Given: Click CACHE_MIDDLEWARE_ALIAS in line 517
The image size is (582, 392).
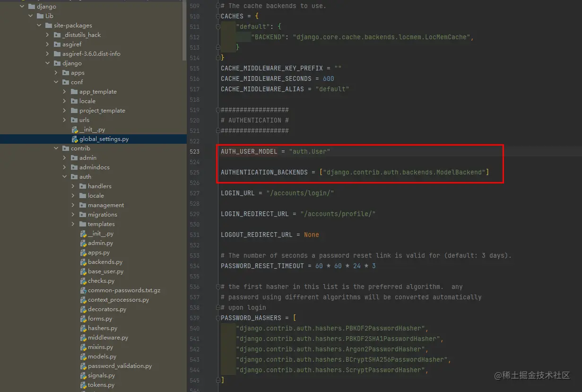Looking at the screenshot, I should click(x=262, y=89).
